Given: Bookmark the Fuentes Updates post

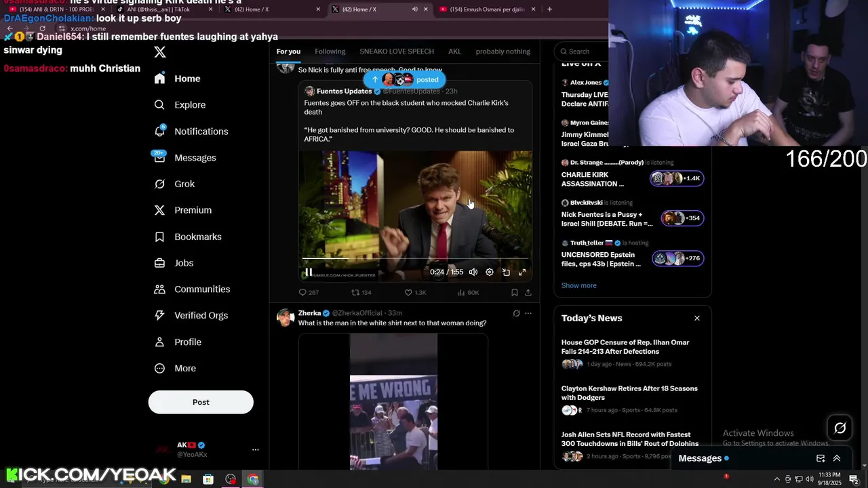Looking at the screenshot, I should [514, 292].
